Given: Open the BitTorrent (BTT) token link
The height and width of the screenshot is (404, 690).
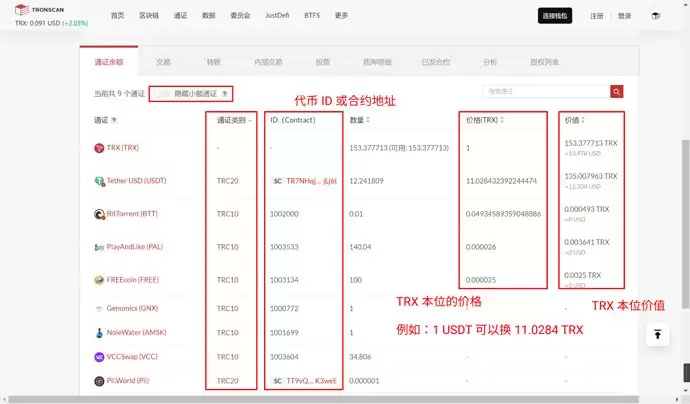Looking at the screenshot, I should pyautogui.click(x=132, y=214).
